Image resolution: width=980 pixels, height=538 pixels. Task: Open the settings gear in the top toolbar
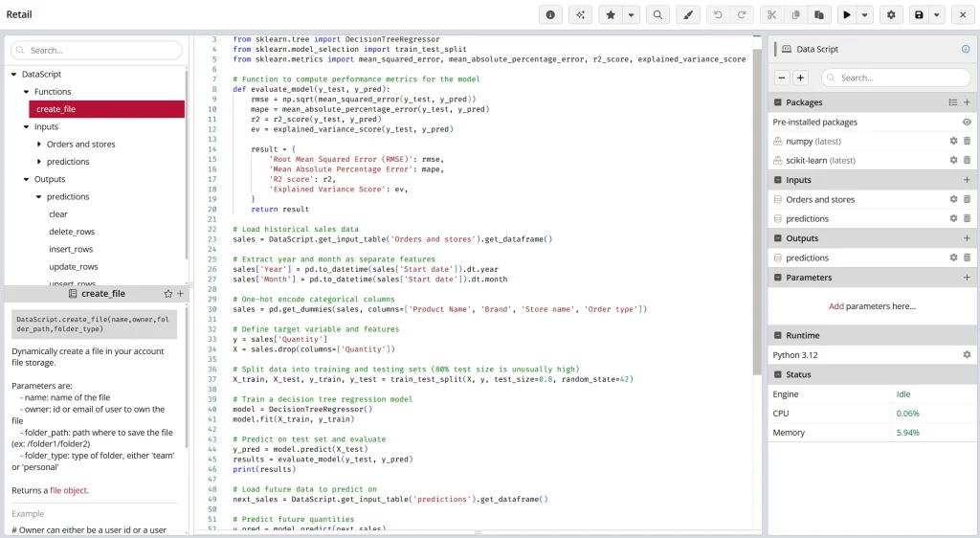tap(891, 15)
